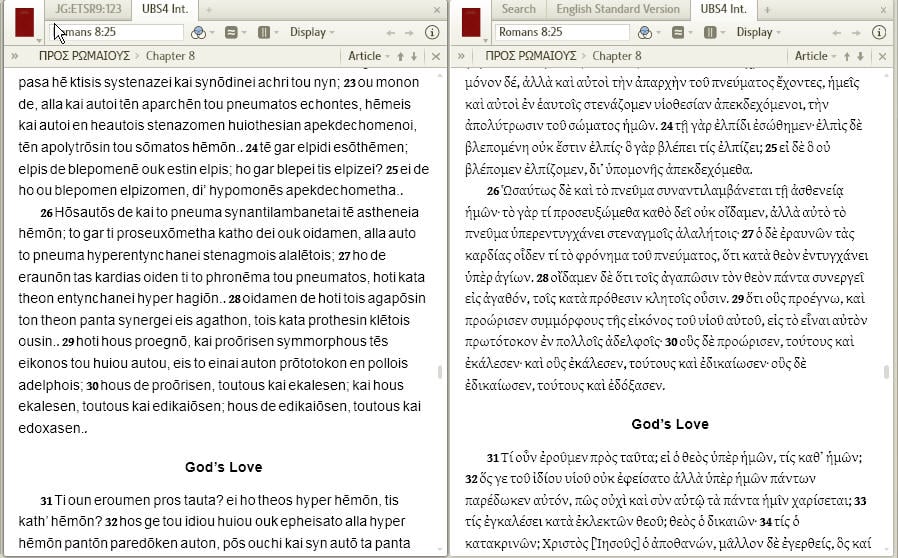This screenshot has height=558, width=898.
Task: Add a new tab in right panel
Action: click(768, 10)
